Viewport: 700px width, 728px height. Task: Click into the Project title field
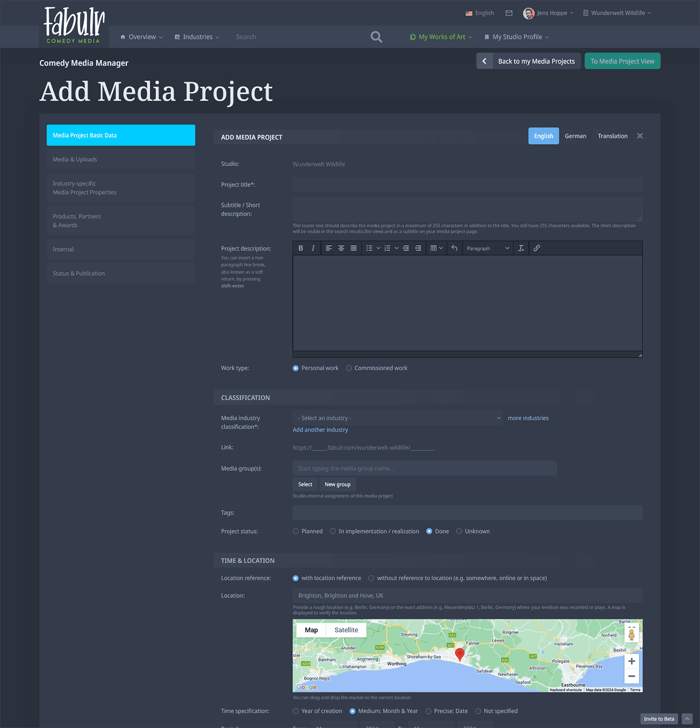pyautogui.click(x=467, y=184)
